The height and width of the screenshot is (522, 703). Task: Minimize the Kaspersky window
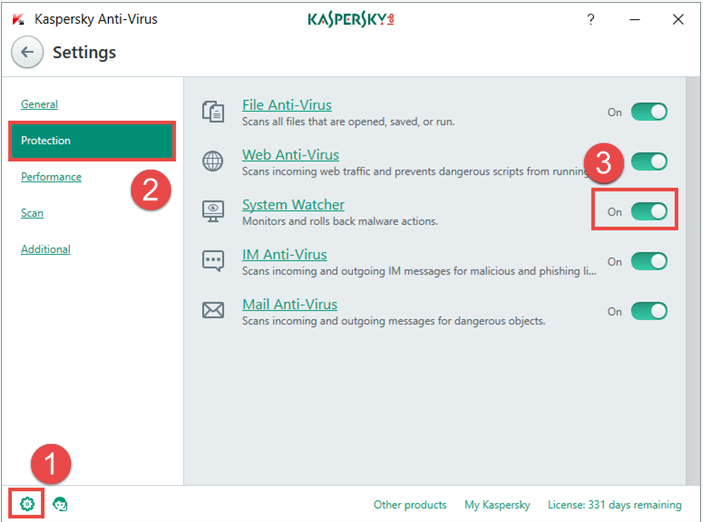pos(634,19)
